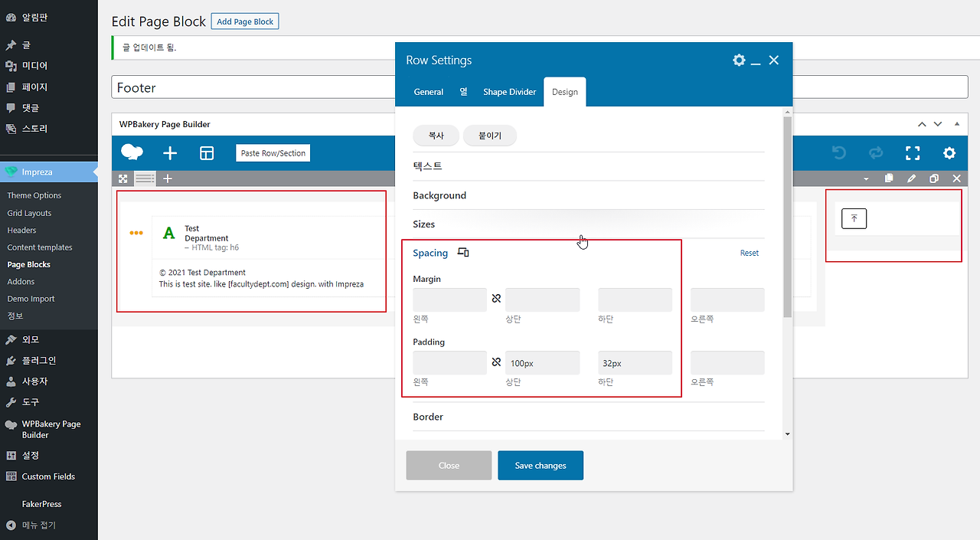Toggle row collapse small arrow
This screenshot has width=980, height=540.
(866, 178)
